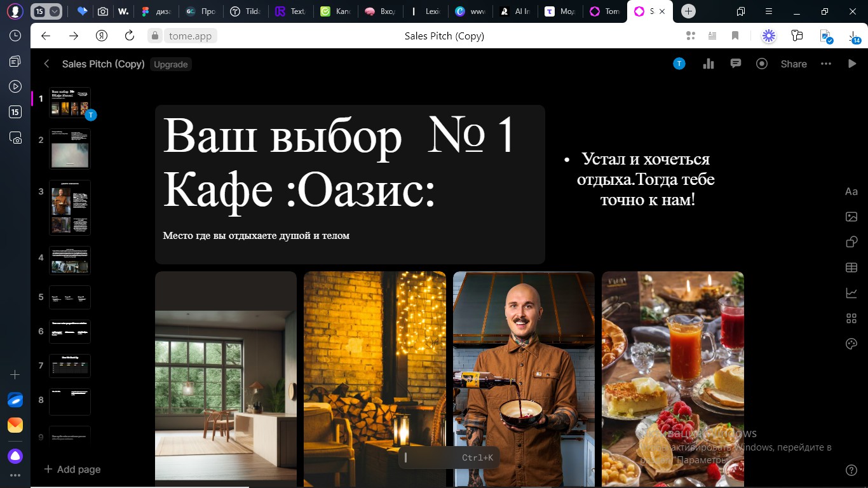This screenshot has height=488, width=868.
Task: Open the browser profile avatar
Action: point(15,11)
